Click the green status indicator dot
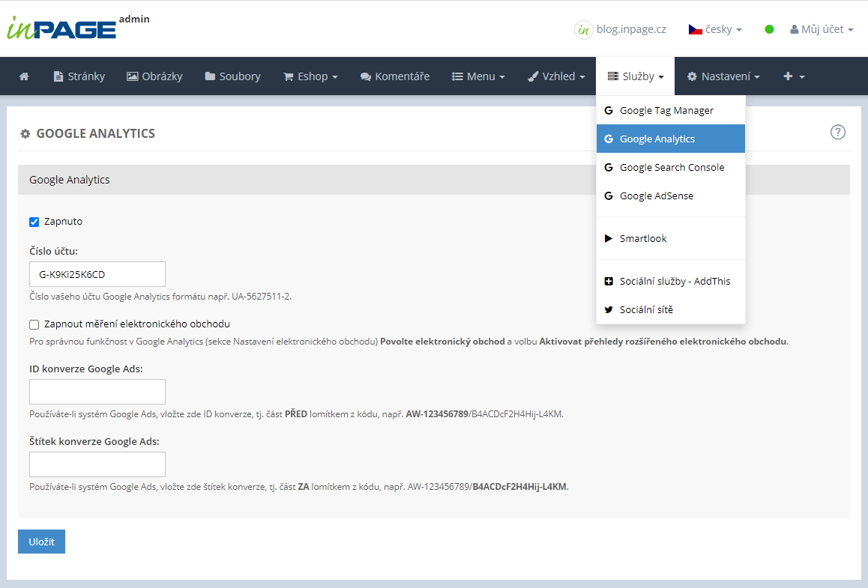The image size is (868, 588). pyautogui.click(x=769, y=30)
